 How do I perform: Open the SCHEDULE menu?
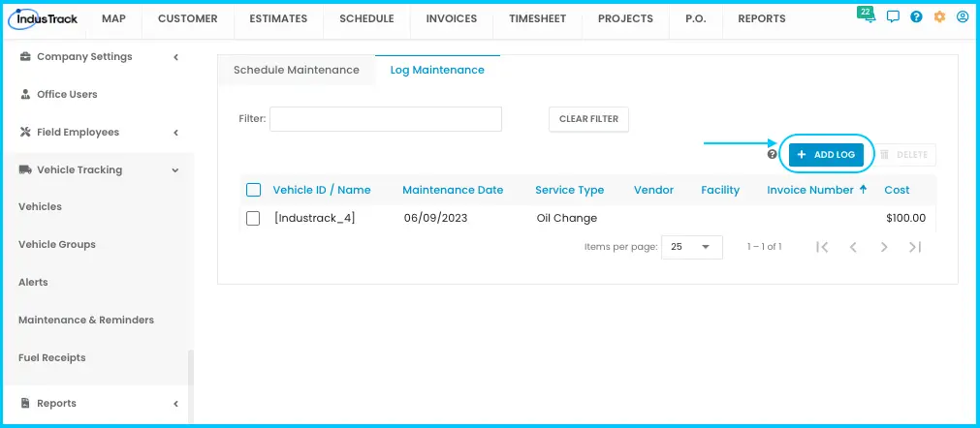366,18
